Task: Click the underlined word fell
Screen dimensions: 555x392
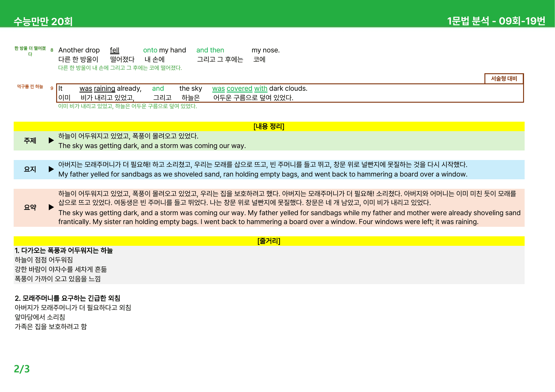Action: click(x=115, y=50)
